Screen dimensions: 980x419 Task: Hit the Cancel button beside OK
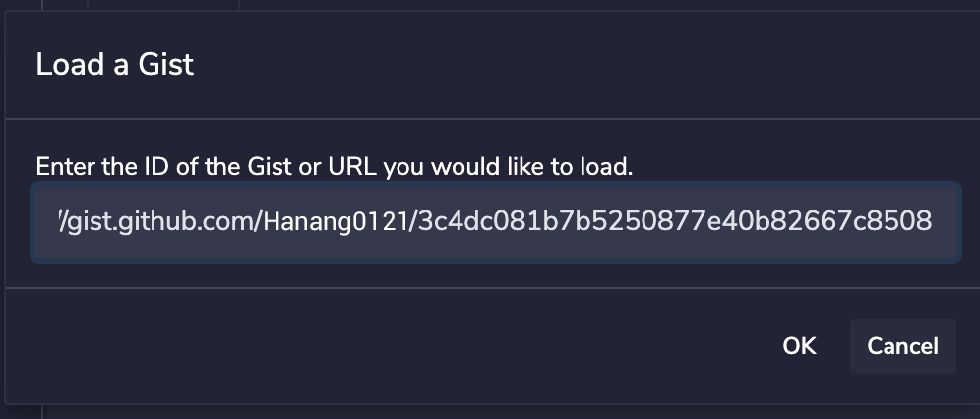902,346
